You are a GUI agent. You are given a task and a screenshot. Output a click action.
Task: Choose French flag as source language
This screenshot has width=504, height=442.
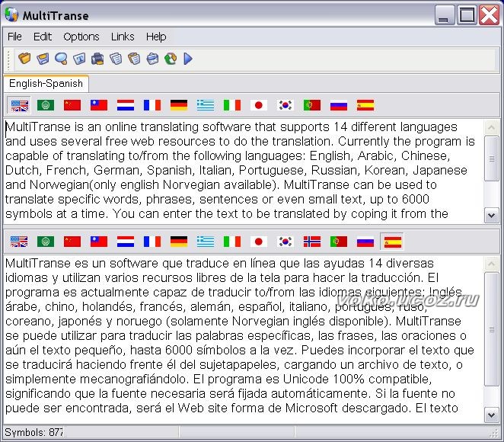pos(152,105)
